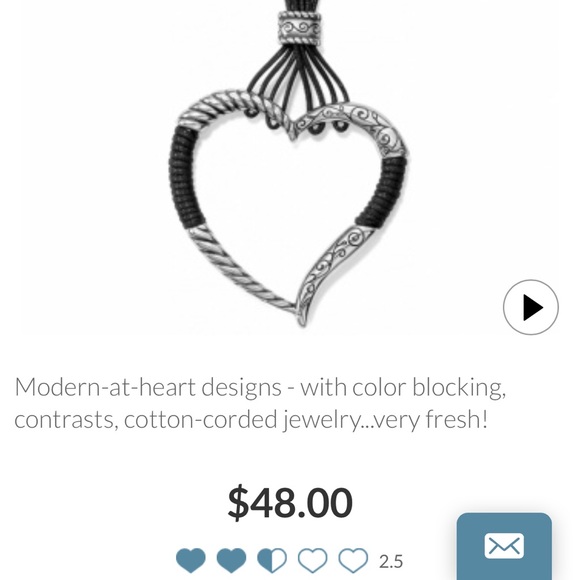Open the envelope email contact button
The height and width of the screenshot is (580, 580).
coord(504,546)
